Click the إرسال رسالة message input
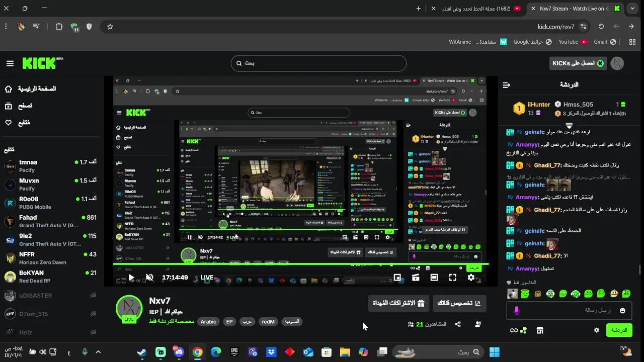 pos(569,311)
